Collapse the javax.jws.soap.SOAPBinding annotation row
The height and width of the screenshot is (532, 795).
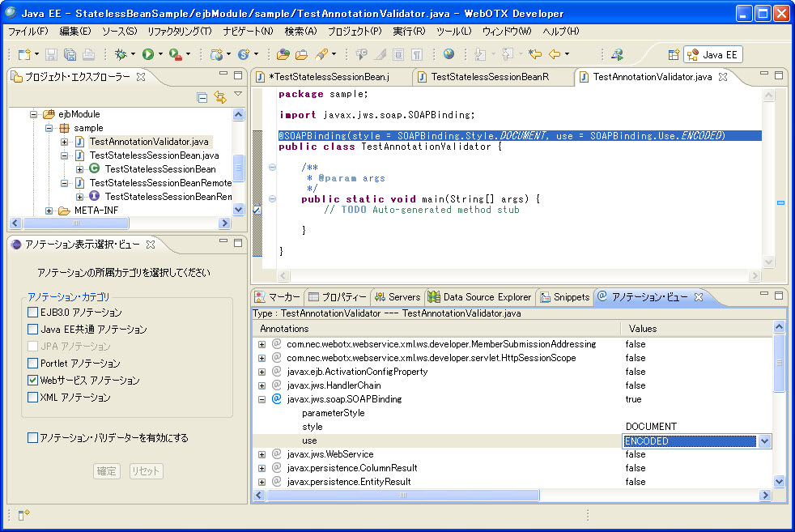click(262, 399)
